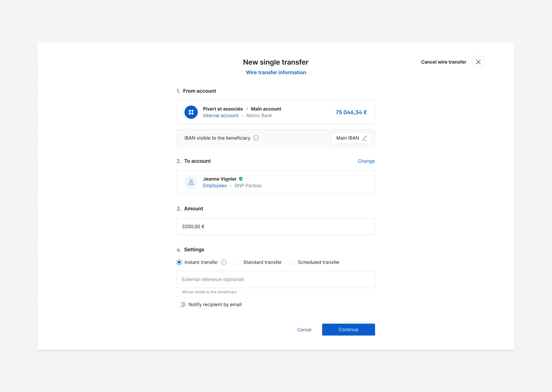Click the amount field showing 3200,00 €
Screen dimensions: 552x392
[x=275, y=226]
